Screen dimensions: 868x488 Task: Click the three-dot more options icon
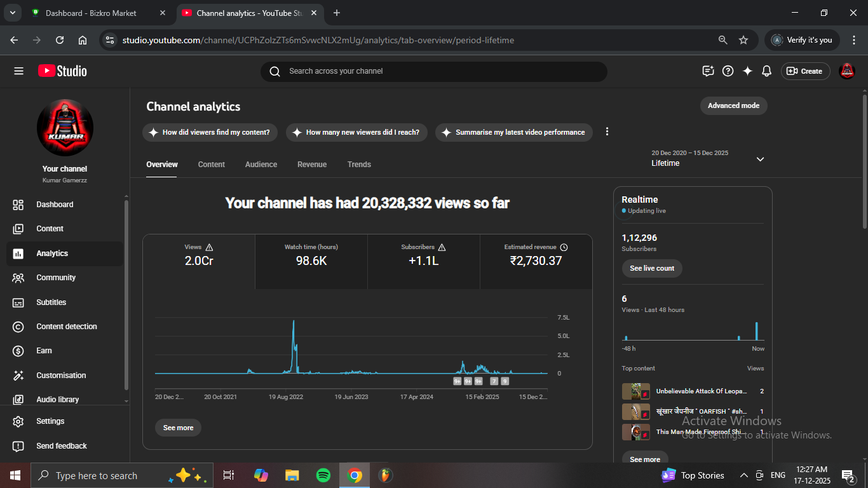[x=607, y=132]
